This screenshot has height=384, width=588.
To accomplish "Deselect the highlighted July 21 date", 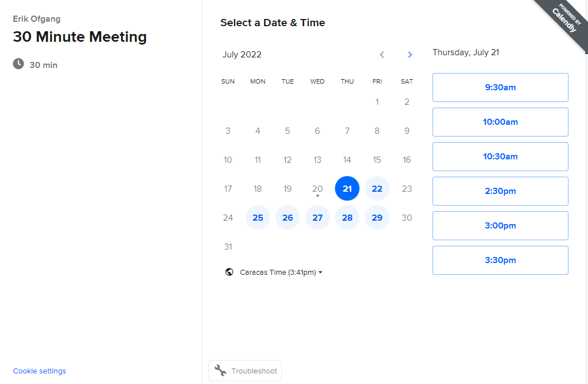I will [347, 188].
